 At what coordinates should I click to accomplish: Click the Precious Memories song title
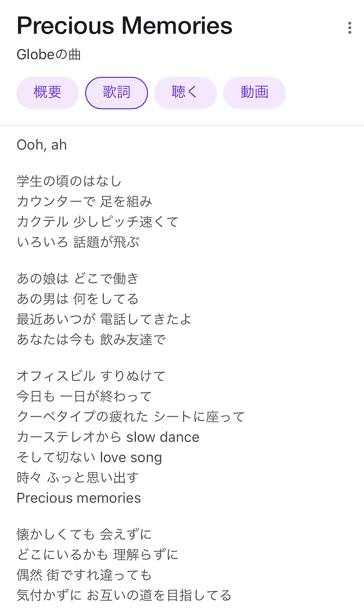point(124,26)
